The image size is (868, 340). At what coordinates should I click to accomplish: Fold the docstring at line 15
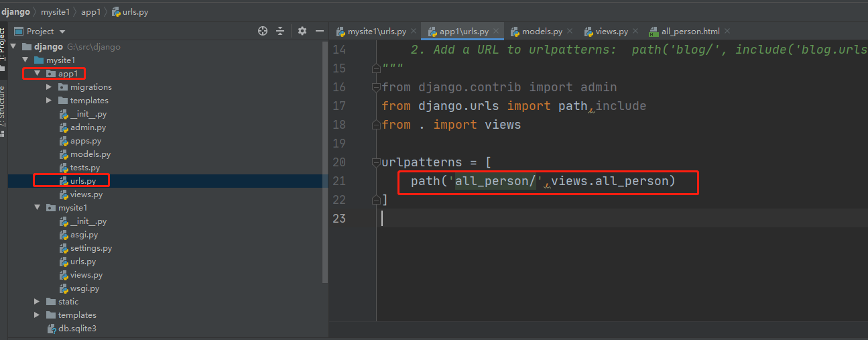[x=376, y=68]
